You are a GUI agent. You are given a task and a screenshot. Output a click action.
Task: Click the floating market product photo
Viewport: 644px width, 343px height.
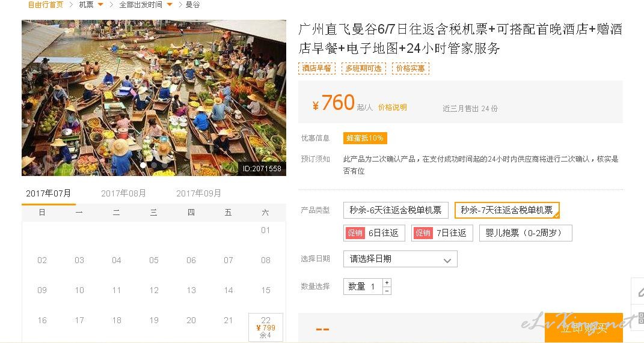tap(153, 98)
